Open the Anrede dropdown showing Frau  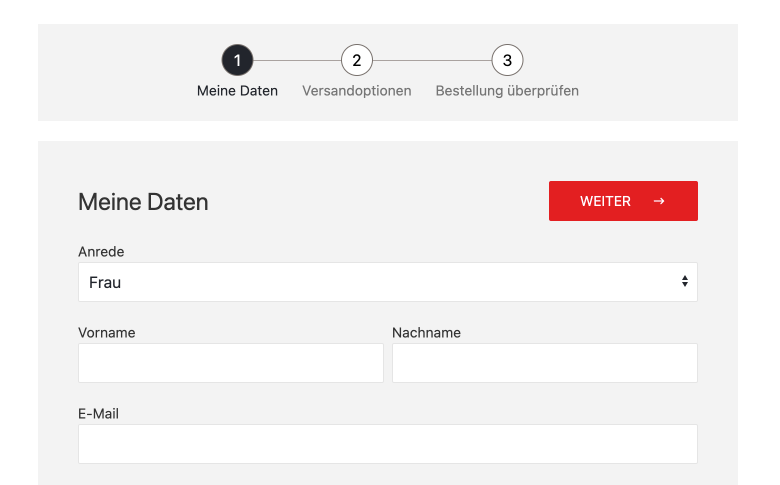point(387,282)
